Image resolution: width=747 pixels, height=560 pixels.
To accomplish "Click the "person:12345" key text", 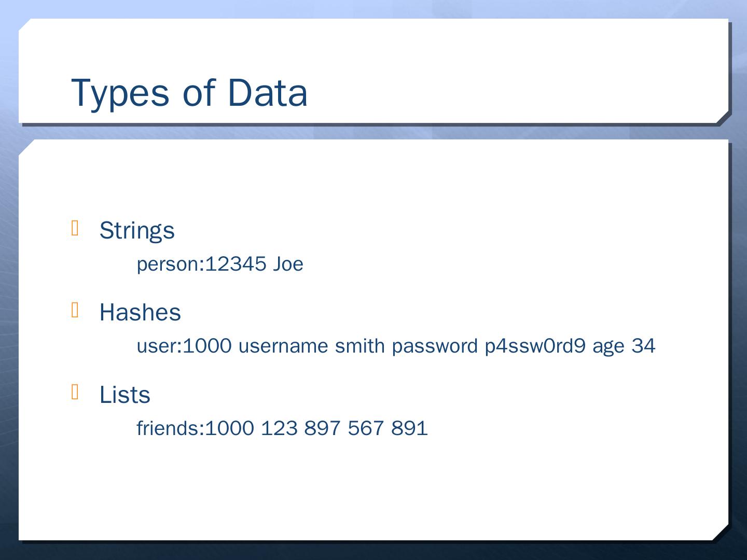I will [201, 264].
